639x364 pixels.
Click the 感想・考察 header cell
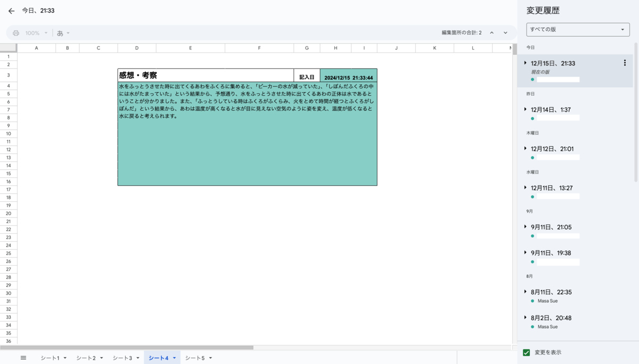[206, 75]
